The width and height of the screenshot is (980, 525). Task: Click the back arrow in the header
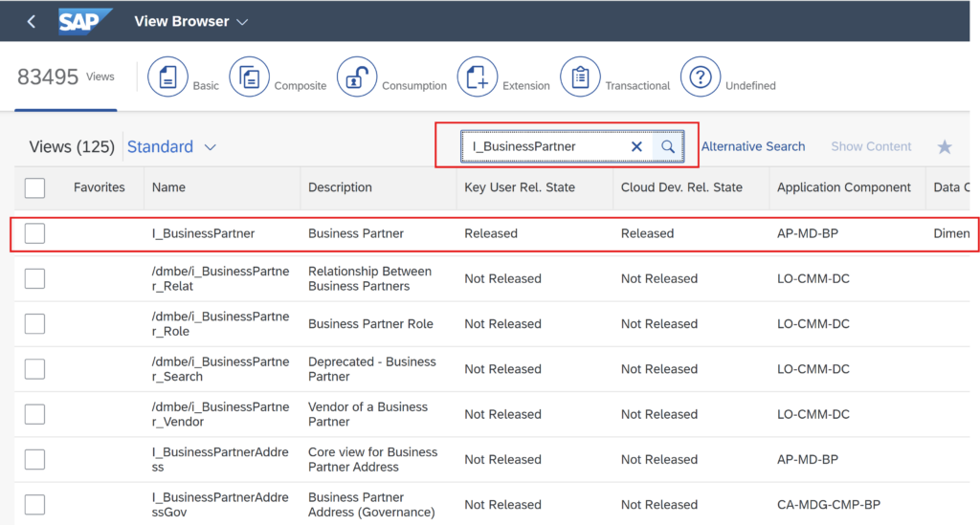(32, 22)
